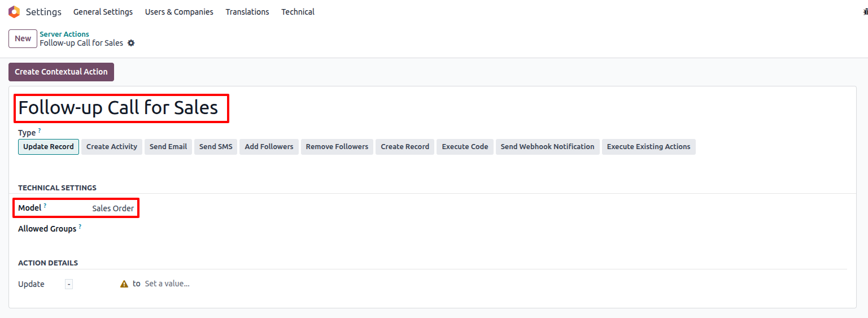Click the warning triangle in the Update row
Viewport: 868px width, 318px height.
point(124,284)
